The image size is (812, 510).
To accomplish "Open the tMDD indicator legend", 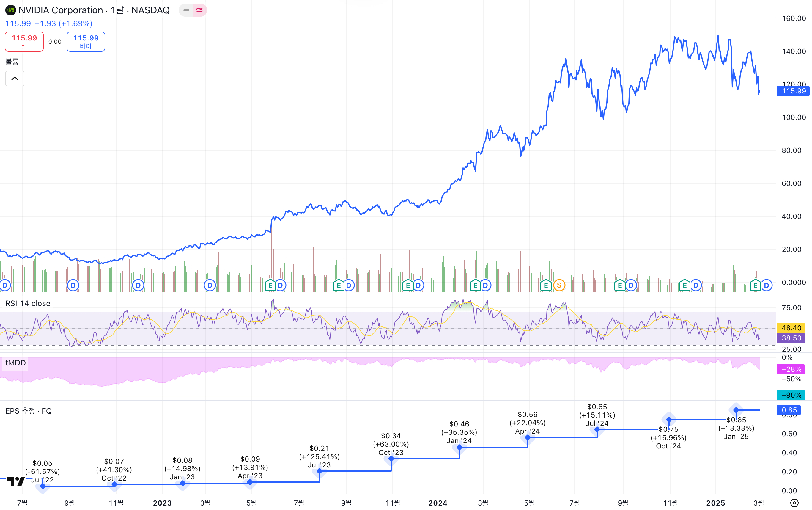I will pos(15,363).
